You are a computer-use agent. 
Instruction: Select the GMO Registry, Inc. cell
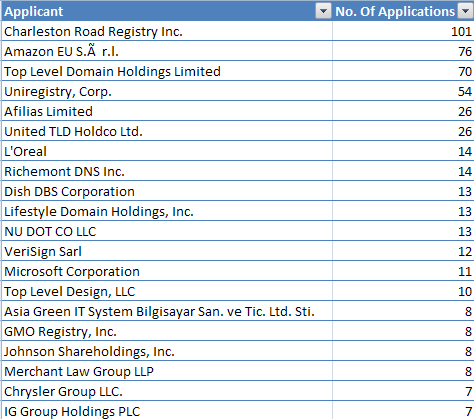tap(167, 331)
